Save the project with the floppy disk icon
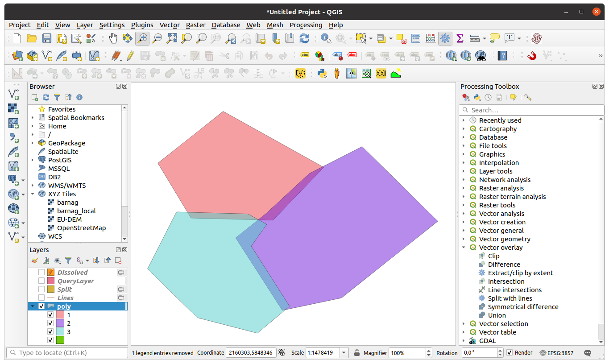Image resolution: width=609 pixels, height=364 pixels. (46, 38)
